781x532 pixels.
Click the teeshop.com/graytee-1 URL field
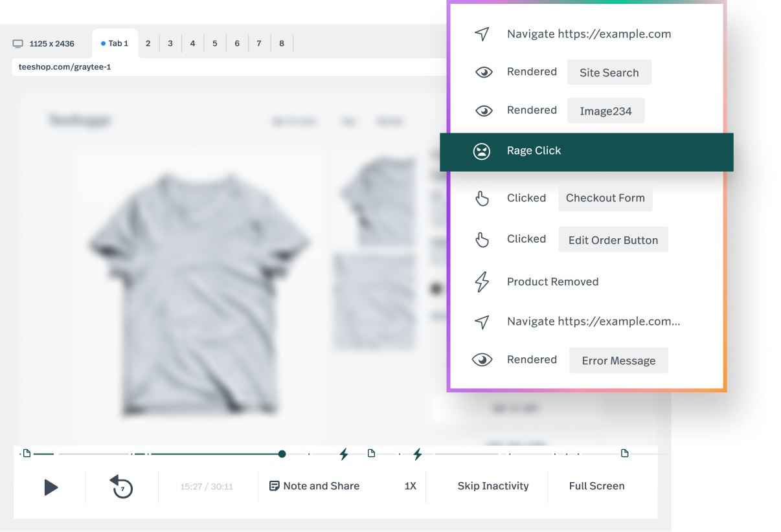229,67
